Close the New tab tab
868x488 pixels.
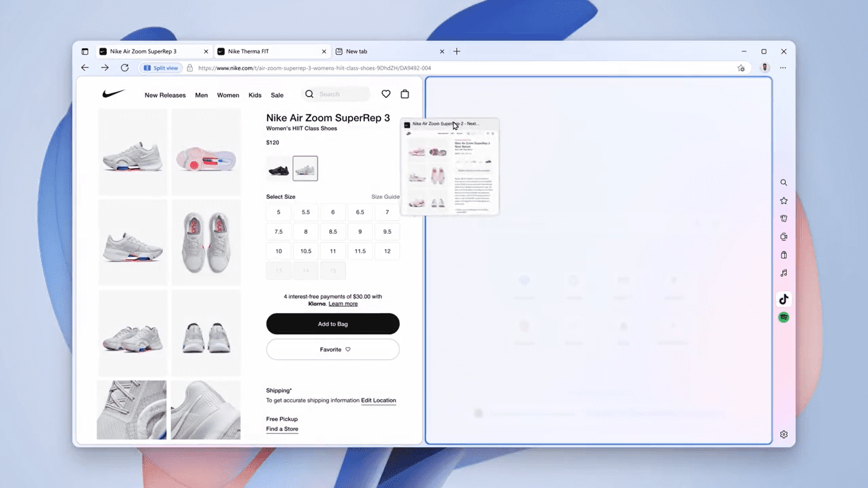442,51
